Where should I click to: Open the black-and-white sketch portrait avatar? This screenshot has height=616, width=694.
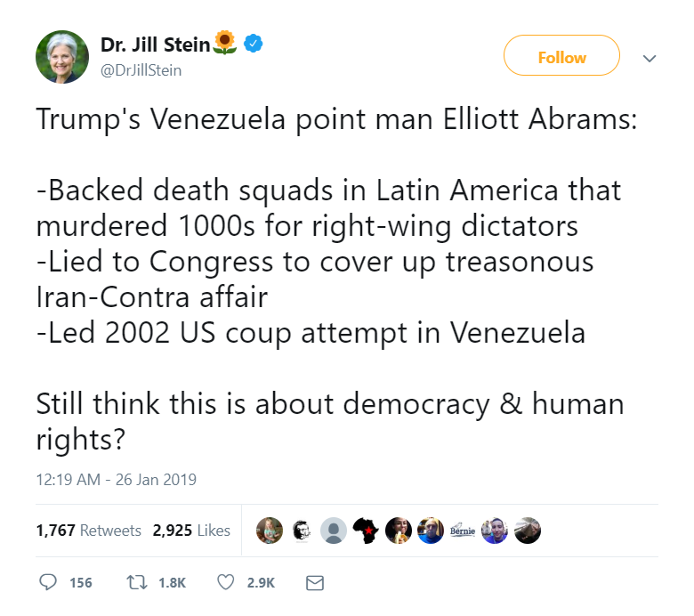301,531
